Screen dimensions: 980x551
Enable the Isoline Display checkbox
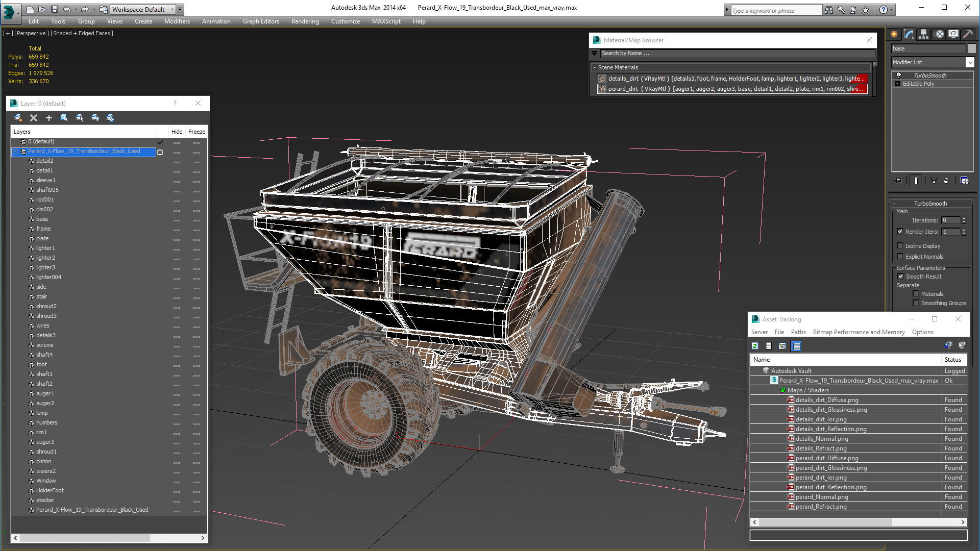click(900, 246)
